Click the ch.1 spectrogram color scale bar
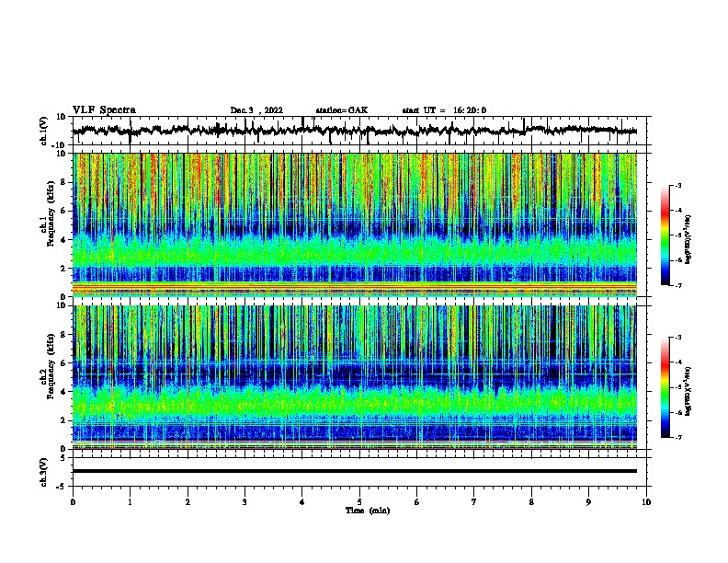728x563 pixels. [665, 236]
